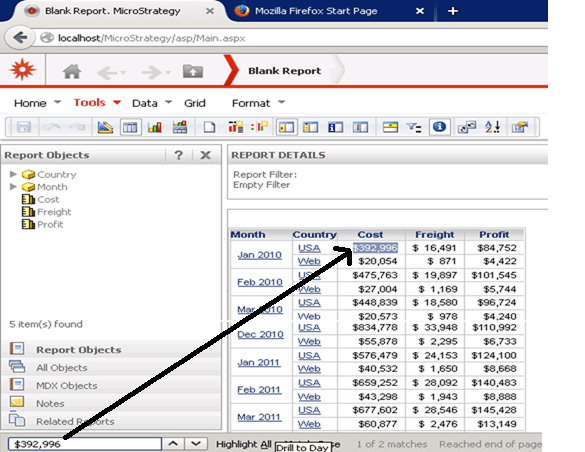
Task: Click the find bar search field
Action: click(85, 444)
